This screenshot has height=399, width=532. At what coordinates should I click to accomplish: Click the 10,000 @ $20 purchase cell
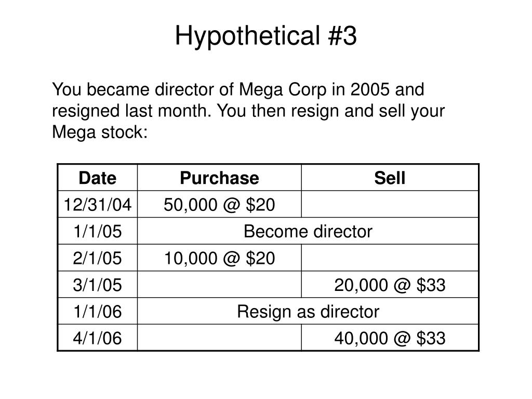click(219, 258)
